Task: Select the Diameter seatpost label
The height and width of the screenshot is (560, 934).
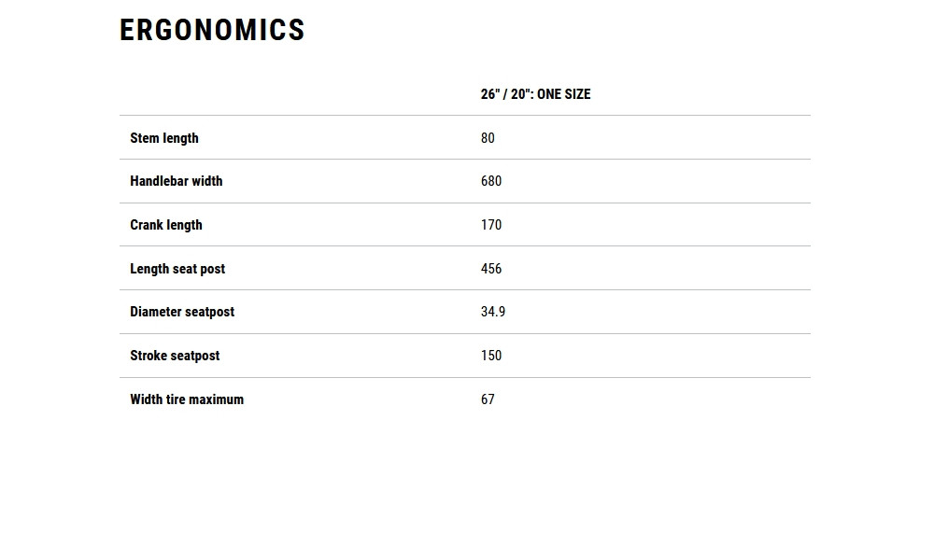Action: click(x=182, y=312)
